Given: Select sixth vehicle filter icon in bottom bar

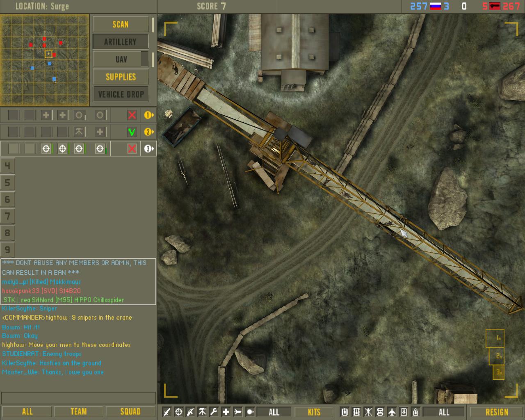Looking at the screenshot, I should (404, 412).
